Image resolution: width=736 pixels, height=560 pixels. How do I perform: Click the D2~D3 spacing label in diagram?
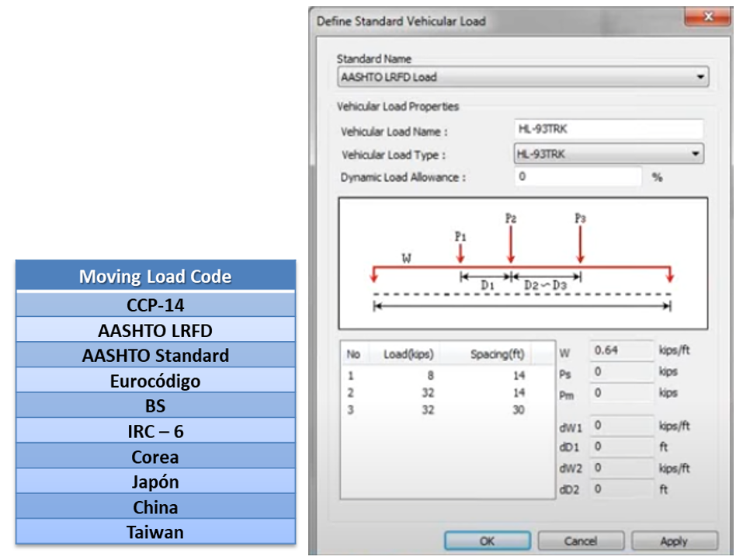tap(546, 285)
